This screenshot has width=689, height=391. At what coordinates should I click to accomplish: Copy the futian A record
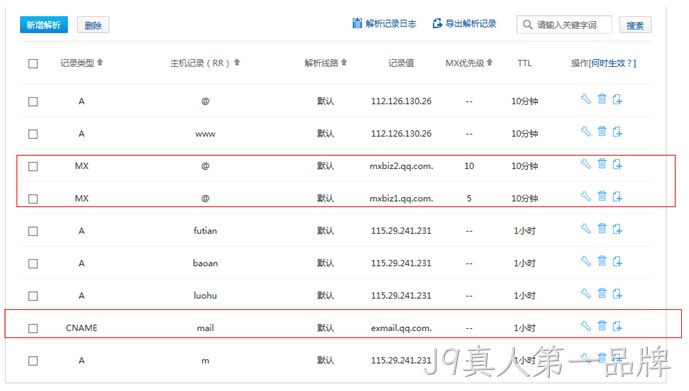[x=617, y=229]
